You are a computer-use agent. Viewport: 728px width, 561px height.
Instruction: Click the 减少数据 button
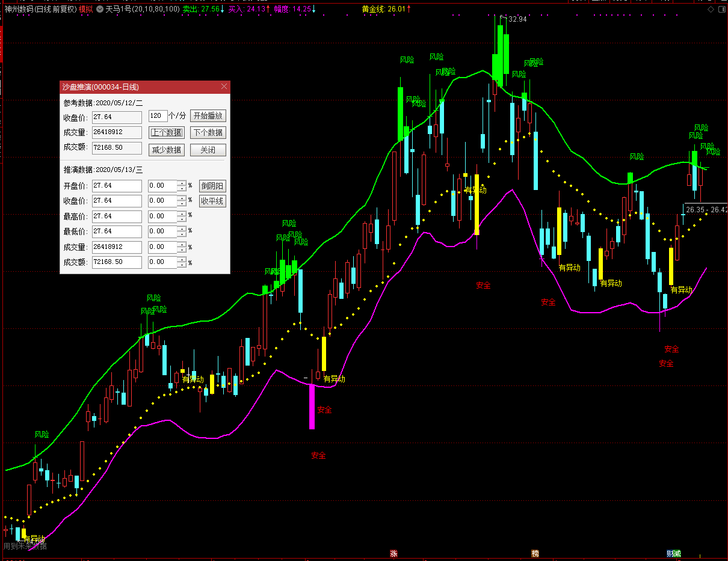point(166,150)
